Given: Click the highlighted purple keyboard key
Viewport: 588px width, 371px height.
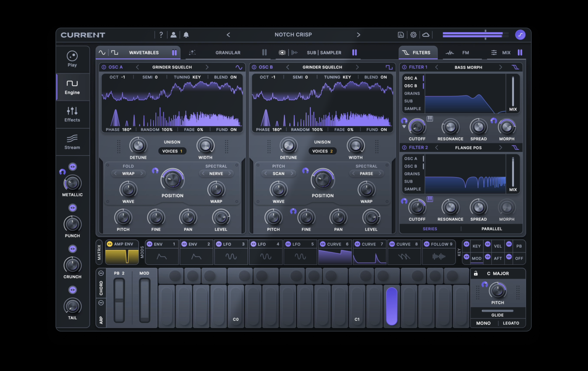Looking at the screenshot, I should pos(391,306).
